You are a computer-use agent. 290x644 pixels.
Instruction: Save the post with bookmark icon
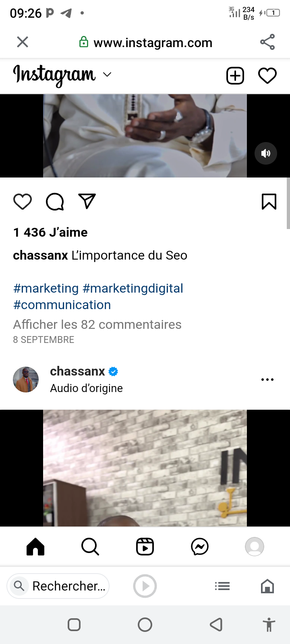tap(269, 202)
